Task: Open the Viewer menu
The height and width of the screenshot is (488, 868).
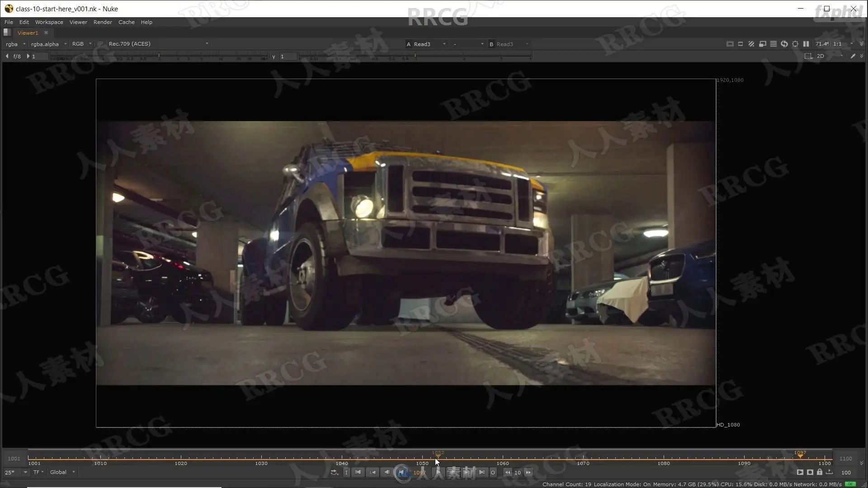Action: click(x=78, y=22)
